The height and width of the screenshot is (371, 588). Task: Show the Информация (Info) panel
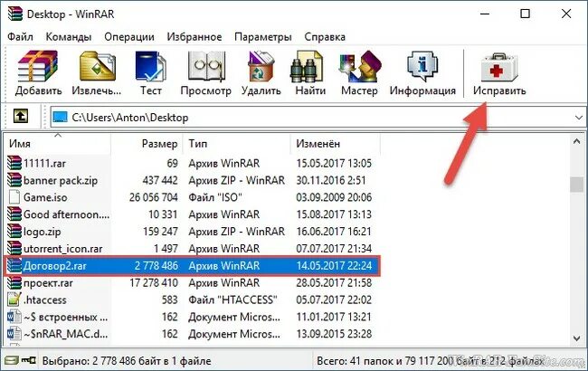[422, 66]
